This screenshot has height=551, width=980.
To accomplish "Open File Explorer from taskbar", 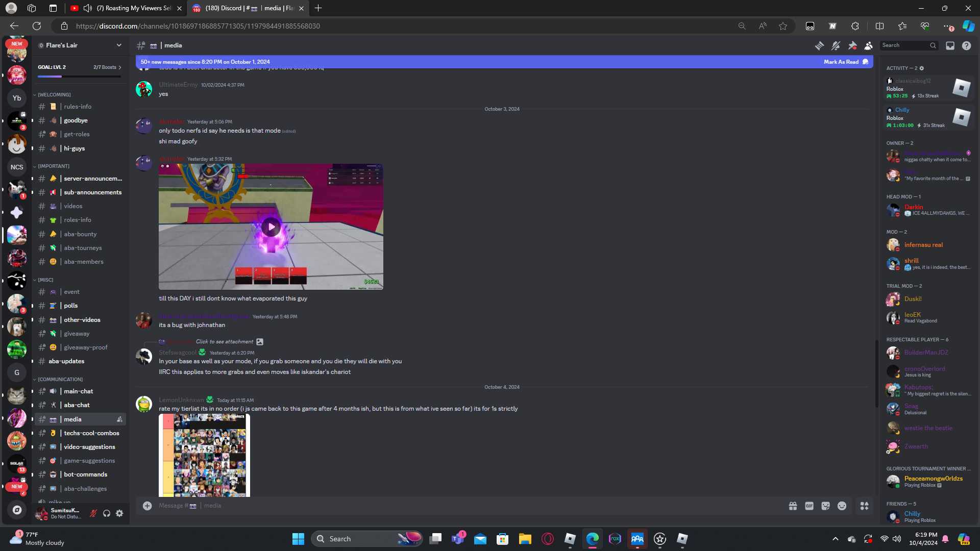I will click(525, 539).
